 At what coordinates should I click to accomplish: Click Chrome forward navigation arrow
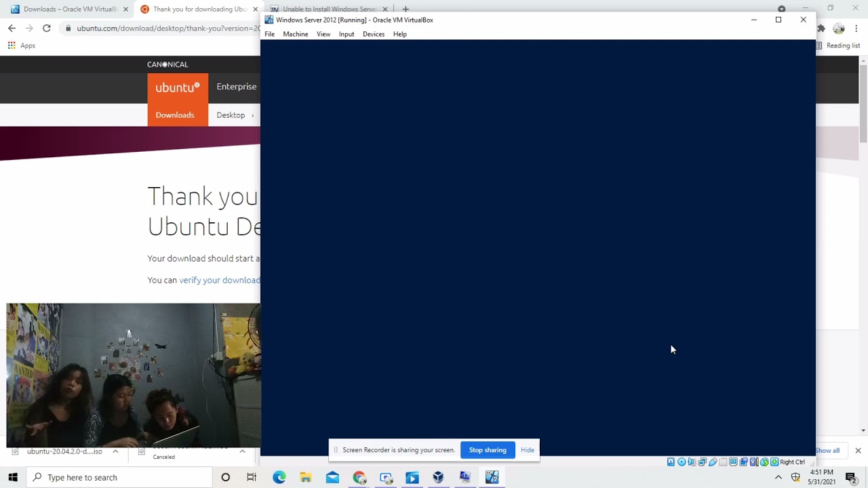click(29, 28)
